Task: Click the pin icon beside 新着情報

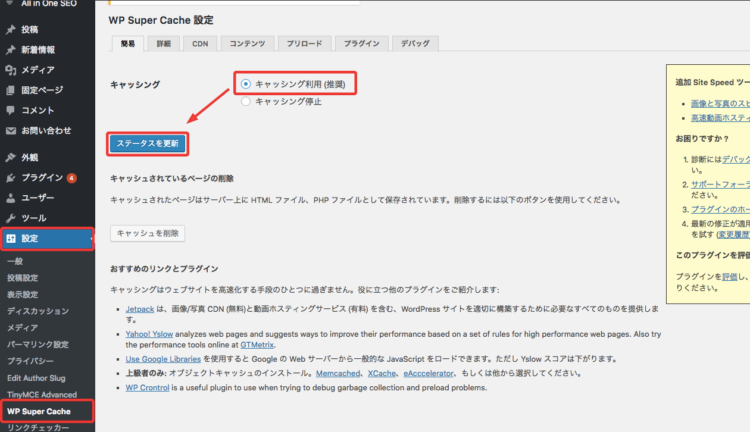Action: coord(10,49)
